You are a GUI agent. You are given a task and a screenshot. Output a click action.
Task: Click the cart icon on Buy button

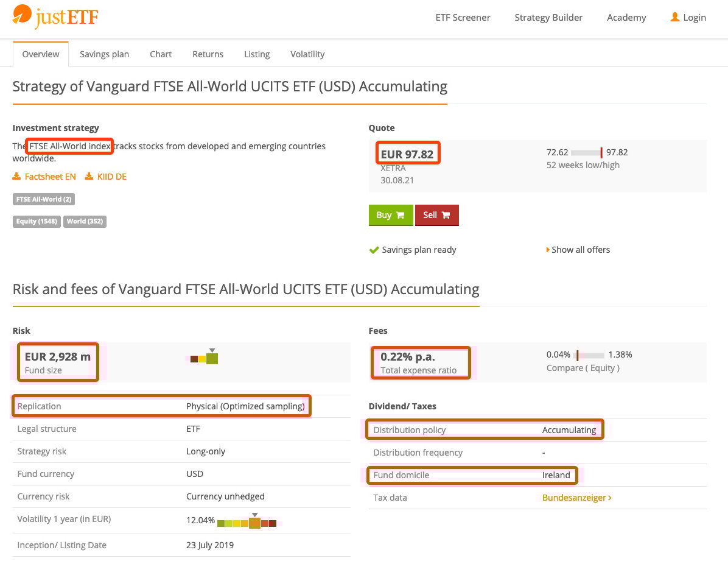pyautogui.click(x=400, y=215)
